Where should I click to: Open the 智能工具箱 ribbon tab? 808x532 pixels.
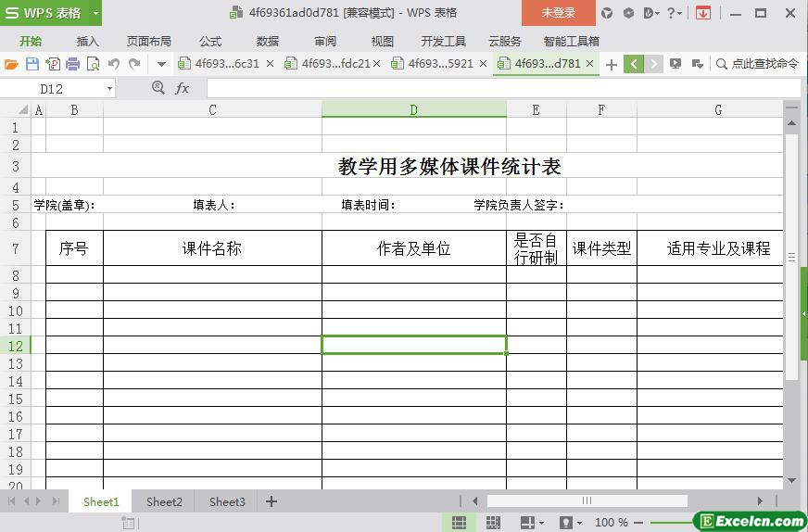click(x=571, y=41)
